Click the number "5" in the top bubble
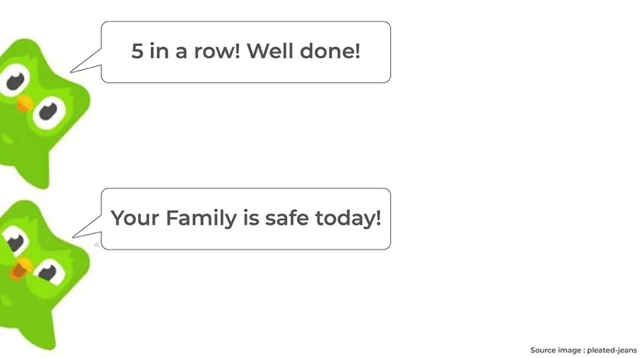The image size is (644, 358). (137, 51)
